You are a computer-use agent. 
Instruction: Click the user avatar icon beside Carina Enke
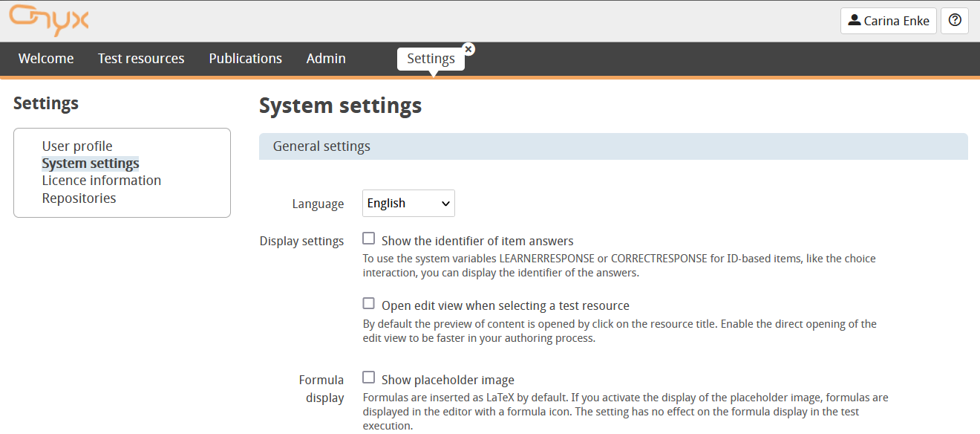pyautogui.click(x=854, y=21)
